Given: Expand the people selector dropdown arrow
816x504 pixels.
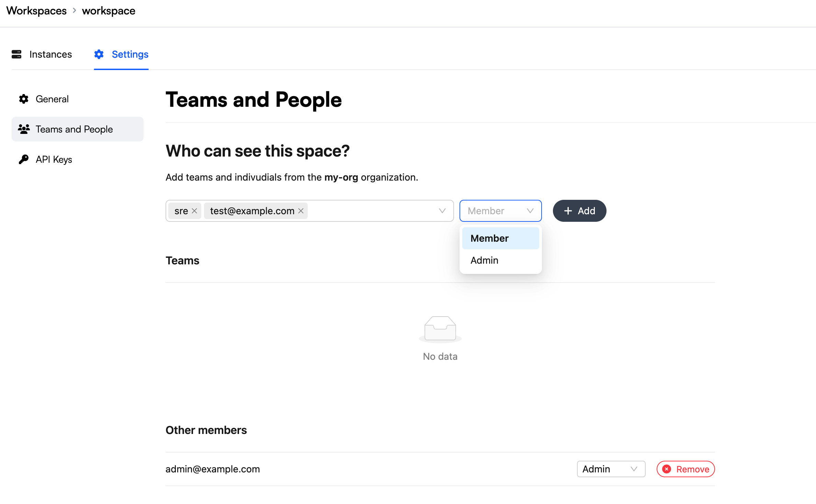Looking at the screenshot, I should pyautogui.click(x=442, y=211).
